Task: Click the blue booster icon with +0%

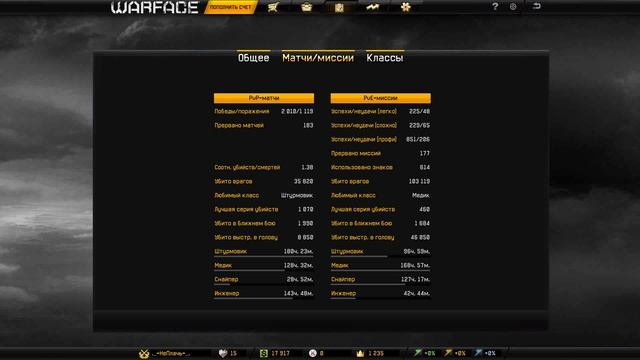Action: 478,353
